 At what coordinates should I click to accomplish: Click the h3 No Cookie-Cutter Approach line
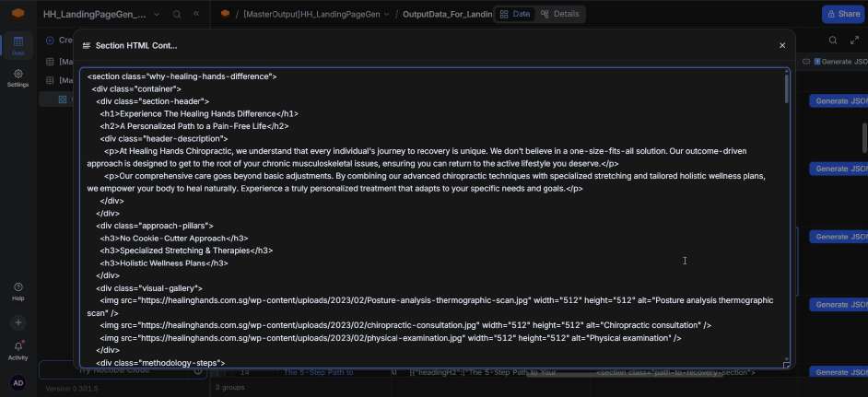coord(174,238)
